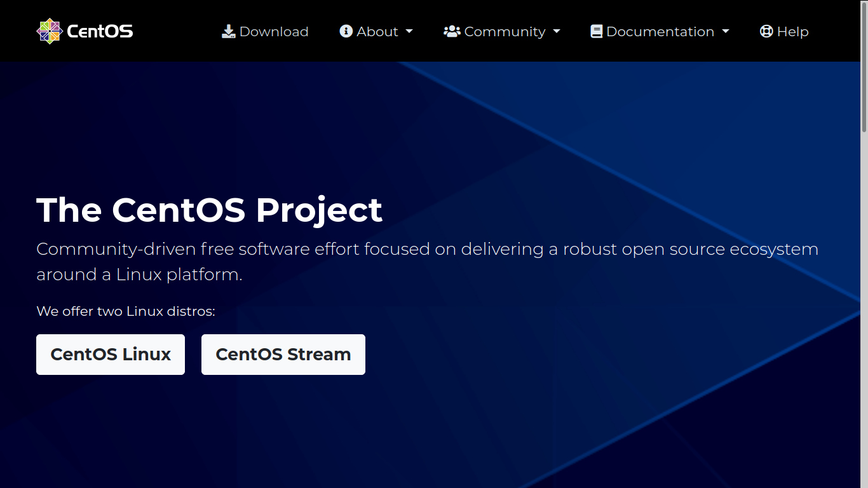Expand the Documentation dropdown caret
This screenshot has width=868, height=488.
coord(726,31)
